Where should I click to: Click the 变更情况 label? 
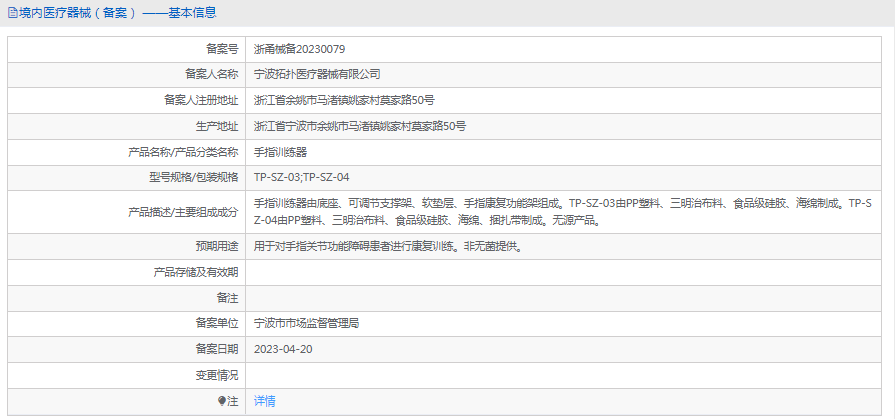pos(217,375)
